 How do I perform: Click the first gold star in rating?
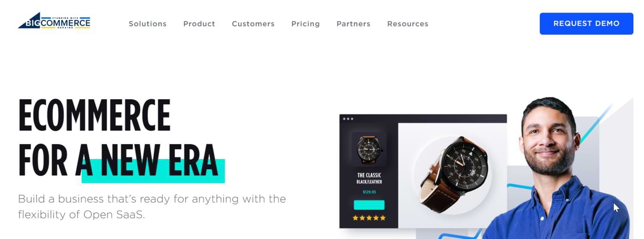click(355, 218)
